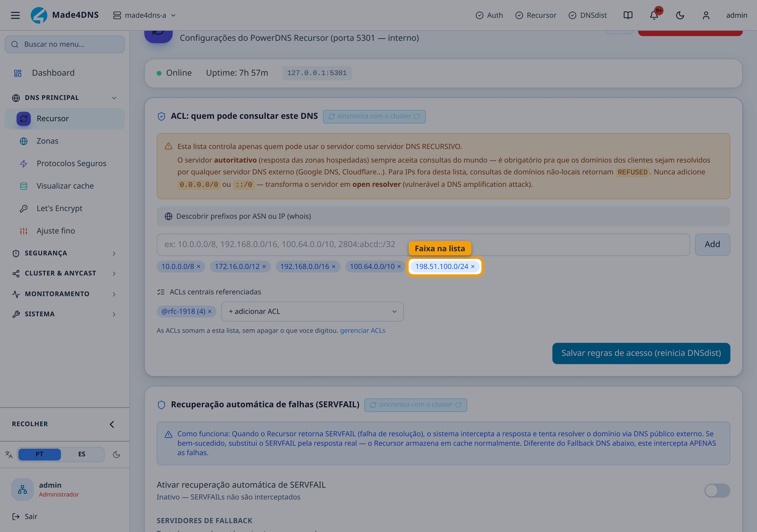Viewport: 757px width, 532px height.
Task: Click SERVFAIL 'sincroniza com o cluster' badge
Action: [x=415, y=405]
